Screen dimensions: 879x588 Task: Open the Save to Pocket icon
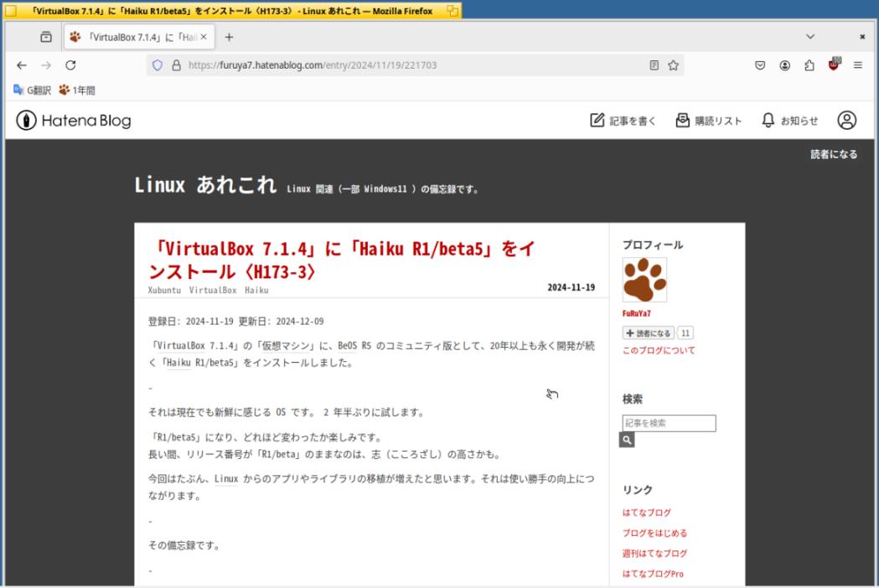click(x=760, y=65)
